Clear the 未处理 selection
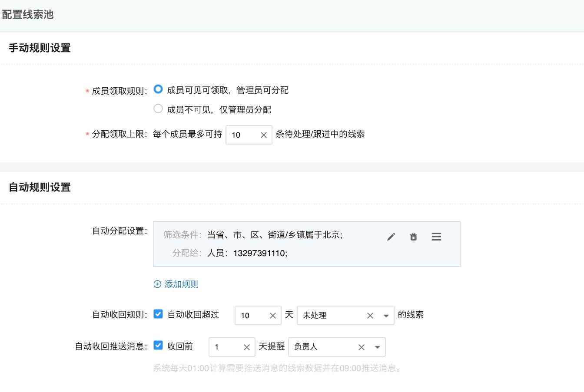The image size is (584, 392). click(370, 316)
